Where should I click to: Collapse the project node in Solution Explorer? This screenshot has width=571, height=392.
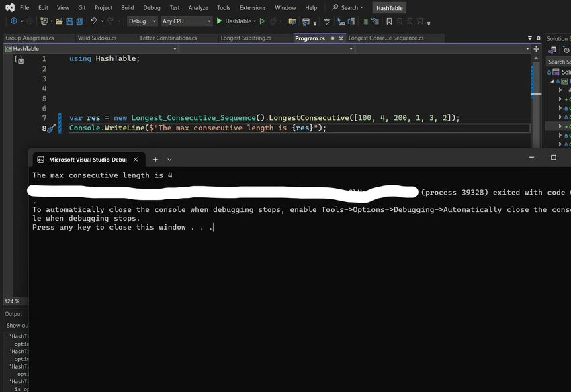(552, 81)
